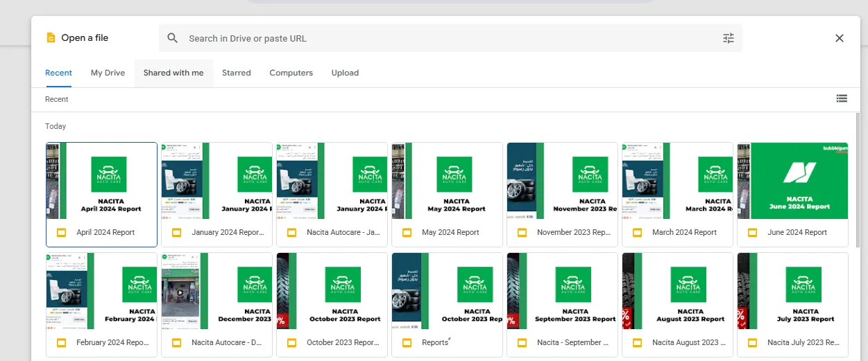The width and height of the screenshot is (868, 361).
Task: Click Slides icon next to February 2024 Report
Action: (x=60, y=342)
